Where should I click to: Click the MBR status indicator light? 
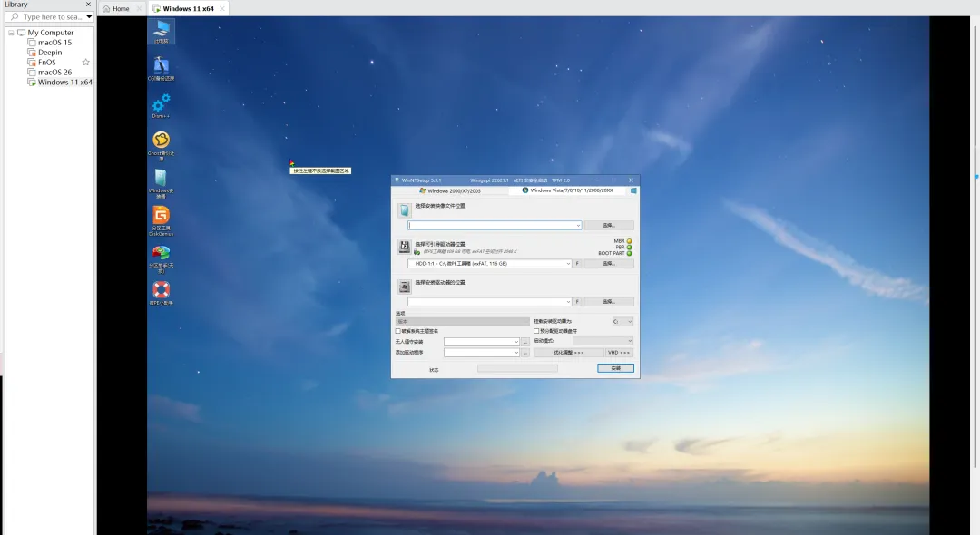pos(630,241)
